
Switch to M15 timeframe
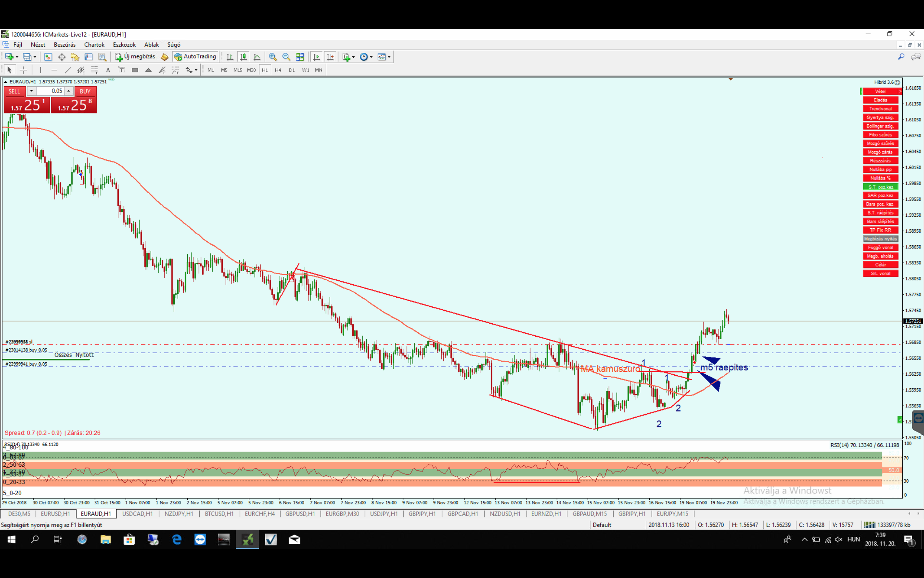click(238, 70)
